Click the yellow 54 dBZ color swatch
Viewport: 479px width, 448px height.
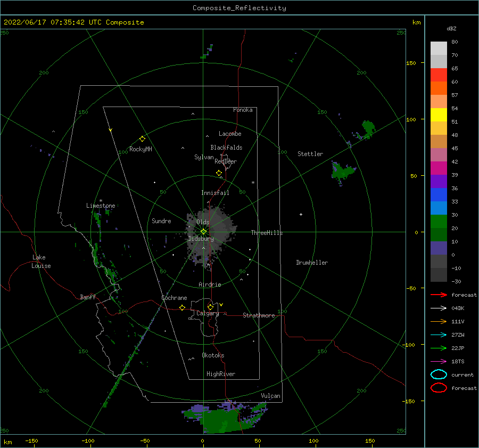(x=439, y=115)
